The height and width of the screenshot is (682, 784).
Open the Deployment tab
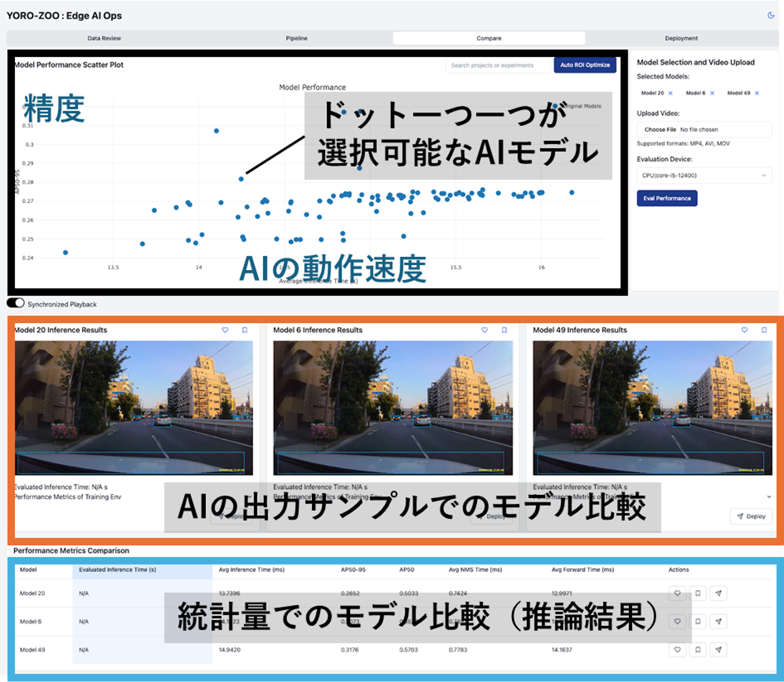coord(681,38)
